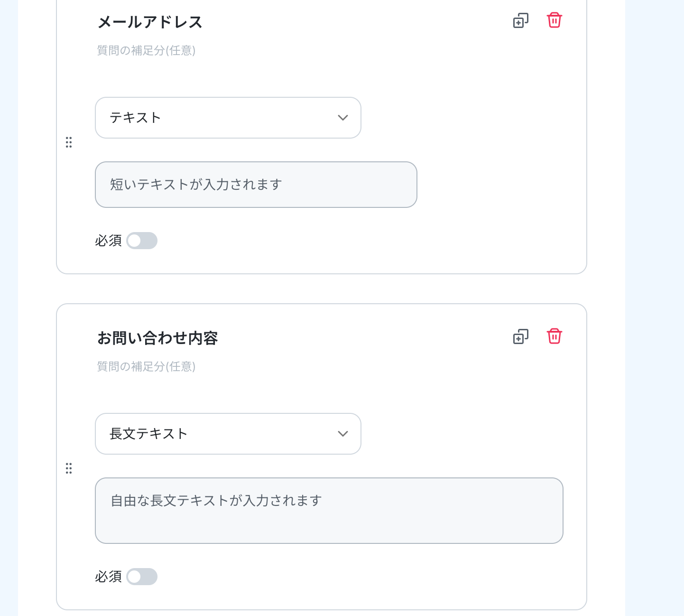
Task: Enable 必須 toggle for メールアドレス
Action: [142, 241]
